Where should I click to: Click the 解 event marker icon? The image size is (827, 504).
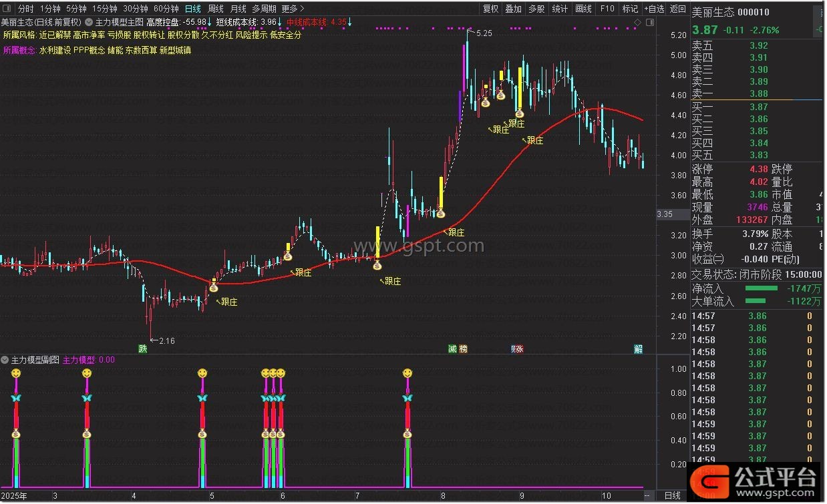point(638,348)
